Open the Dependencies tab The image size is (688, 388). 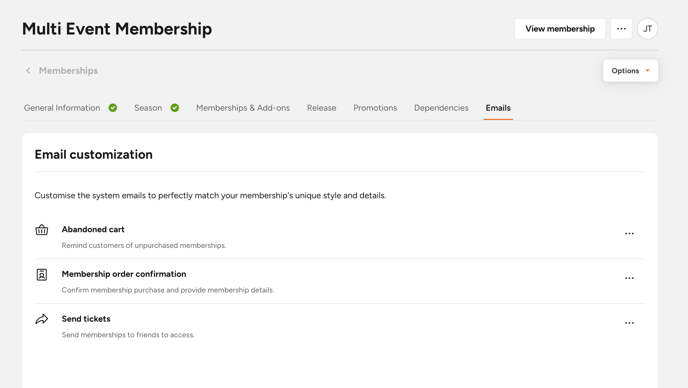pos(441,108)
